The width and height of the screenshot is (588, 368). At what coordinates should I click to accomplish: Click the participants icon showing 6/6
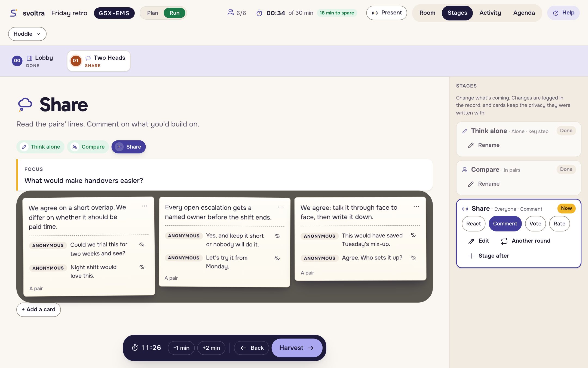[231, 13]
